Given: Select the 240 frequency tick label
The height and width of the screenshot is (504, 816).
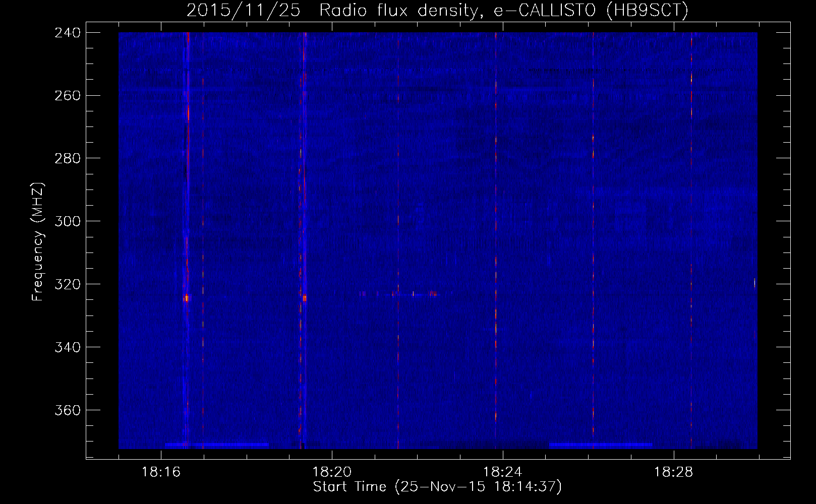Looking at the screenshot, I should [x=67, y=33].
